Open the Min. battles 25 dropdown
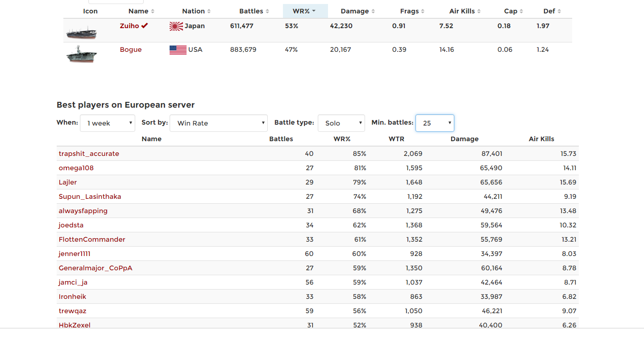 (x=435, y=123)
